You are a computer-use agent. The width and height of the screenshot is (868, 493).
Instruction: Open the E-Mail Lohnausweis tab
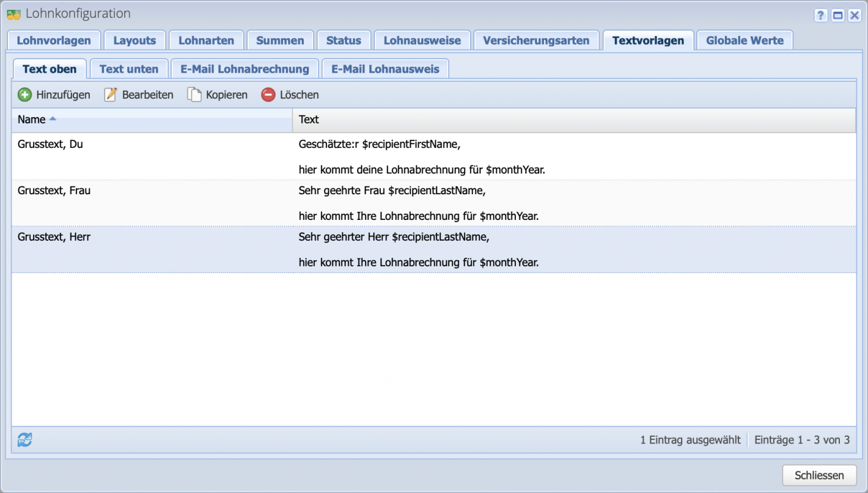(385, 68)
